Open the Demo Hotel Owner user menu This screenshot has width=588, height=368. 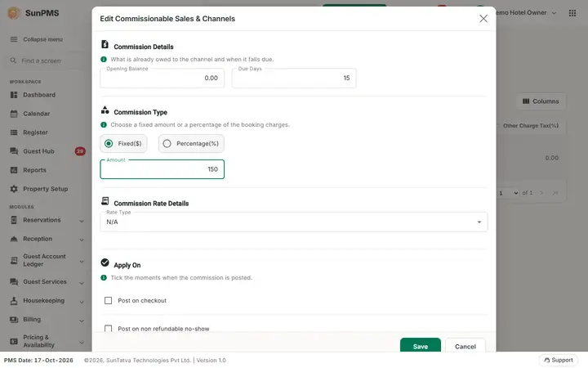coord(526,13)
